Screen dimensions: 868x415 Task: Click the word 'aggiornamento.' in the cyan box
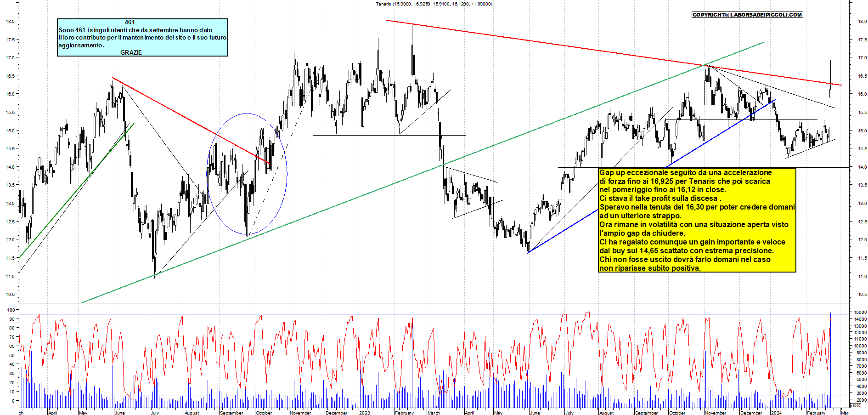(81, 45)
